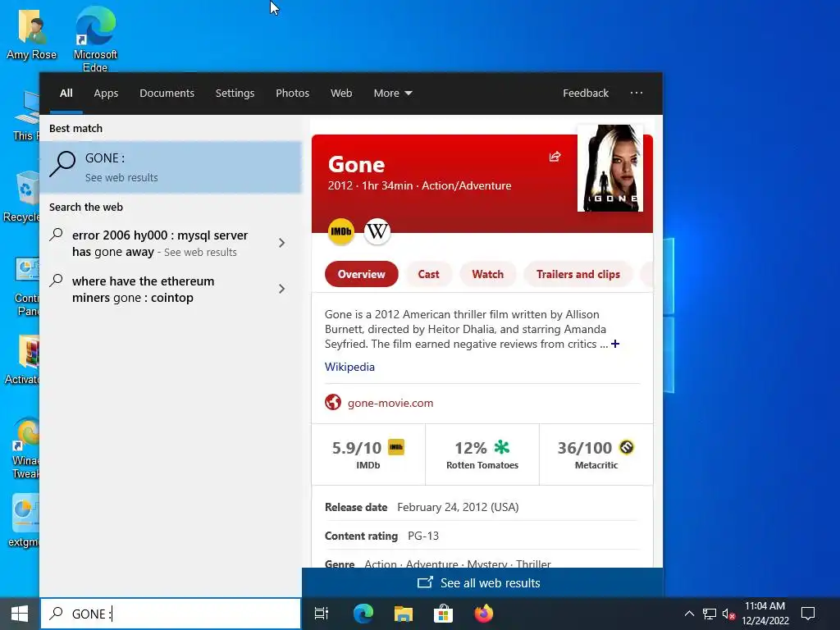This screenshot has width=840, height=630.
Task: Open the clock showing 11:04 AM
Action: [765, 614]
